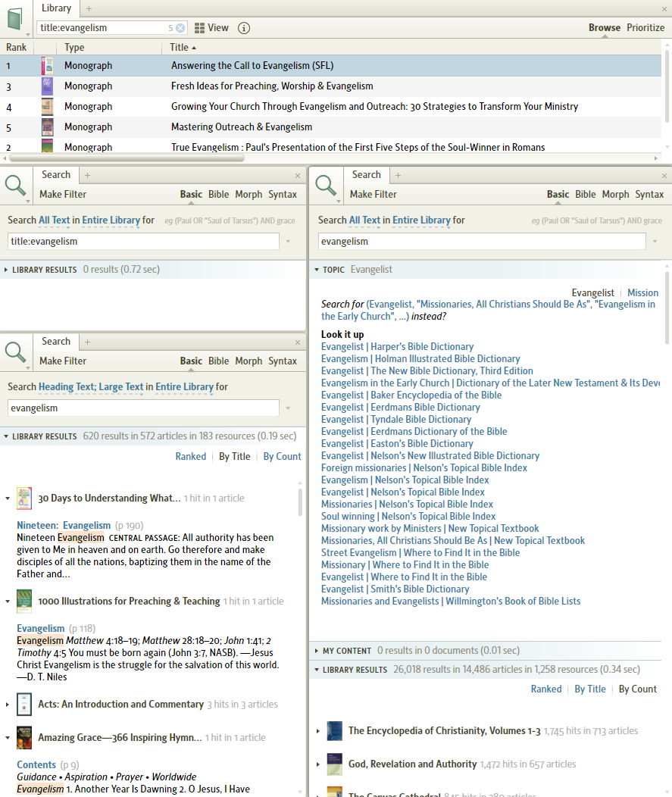Sort right results Ranked
Screen dimensions: 672x797
[x=546, y=689]
